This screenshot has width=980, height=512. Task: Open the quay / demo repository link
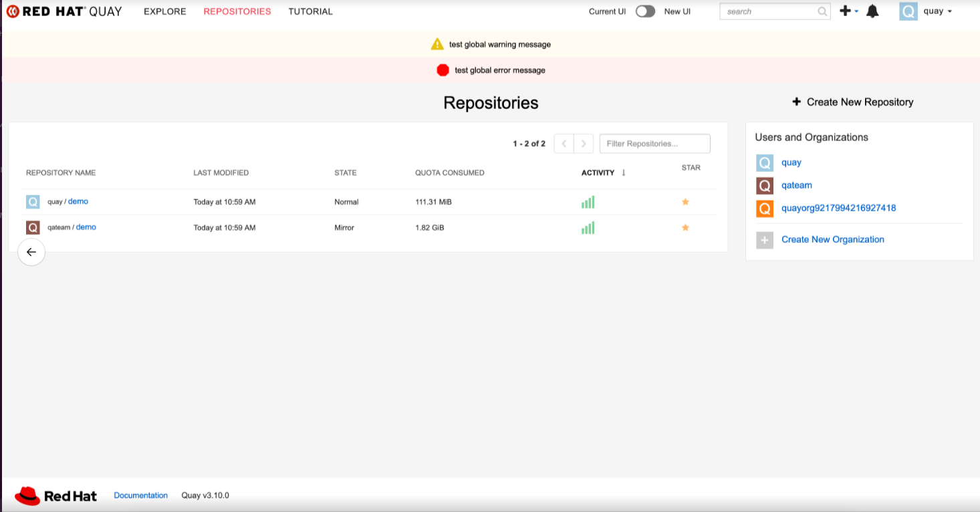tap(78, 201)
